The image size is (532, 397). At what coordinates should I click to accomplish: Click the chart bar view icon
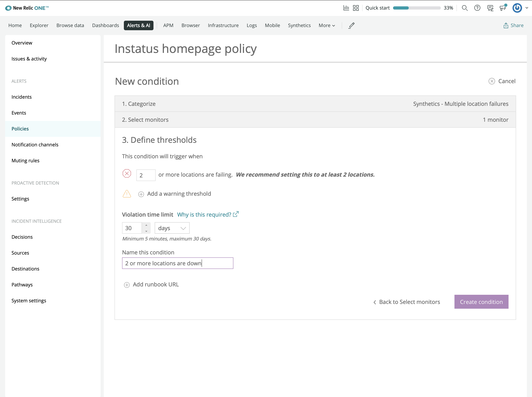(347, 8)
